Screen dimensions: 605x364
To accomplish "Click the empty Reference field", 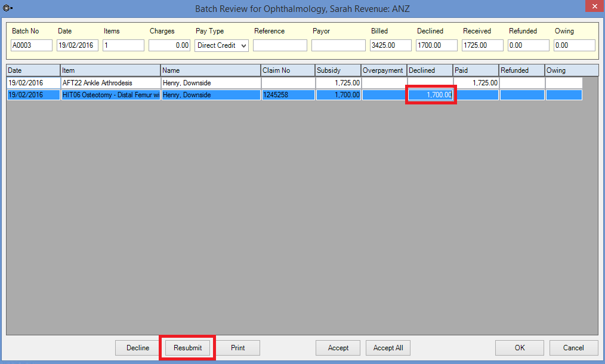I will coord(280,45).
